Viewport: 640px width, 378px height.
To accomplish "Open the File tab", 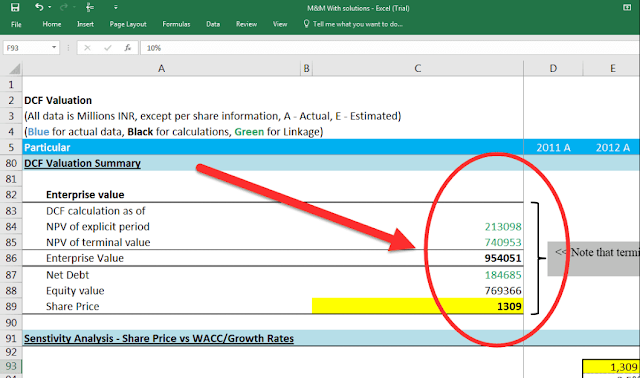I will (x=16, y=24).
